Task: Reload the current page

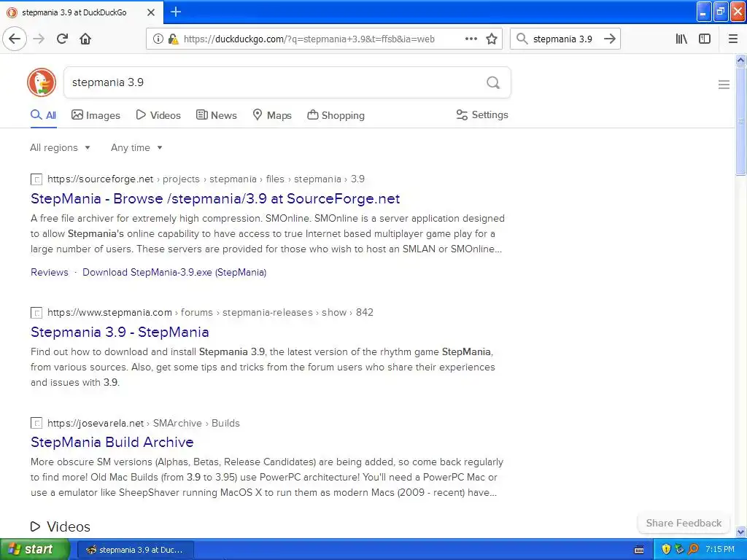Action: 62,39
